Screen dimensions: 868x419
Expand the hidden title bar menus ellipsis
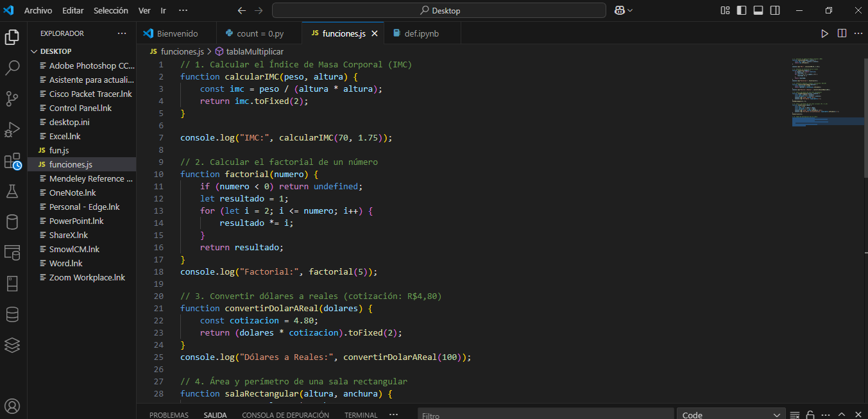pyautogui.click(x=183, y=10)
